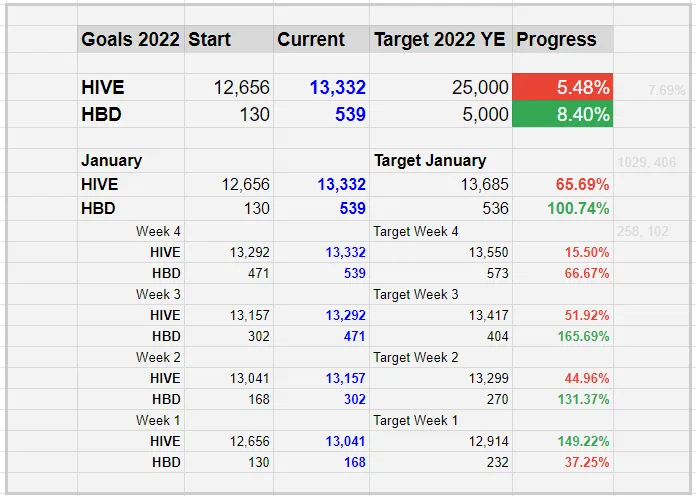The height and width of the screenshot is (496, 696).
Task: Select the 'Week 3' label cell
Action: tap(131, 294)
